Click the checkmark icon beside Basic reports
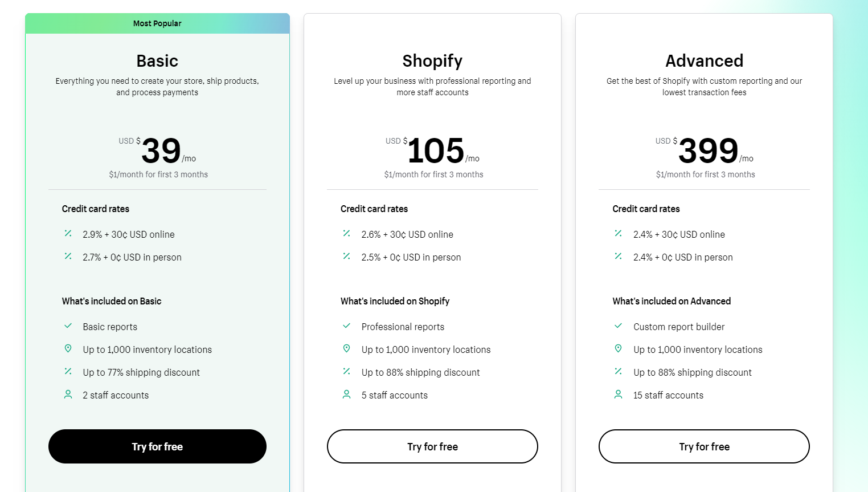Viewport: 868px width, 492px height. [68, 326]
